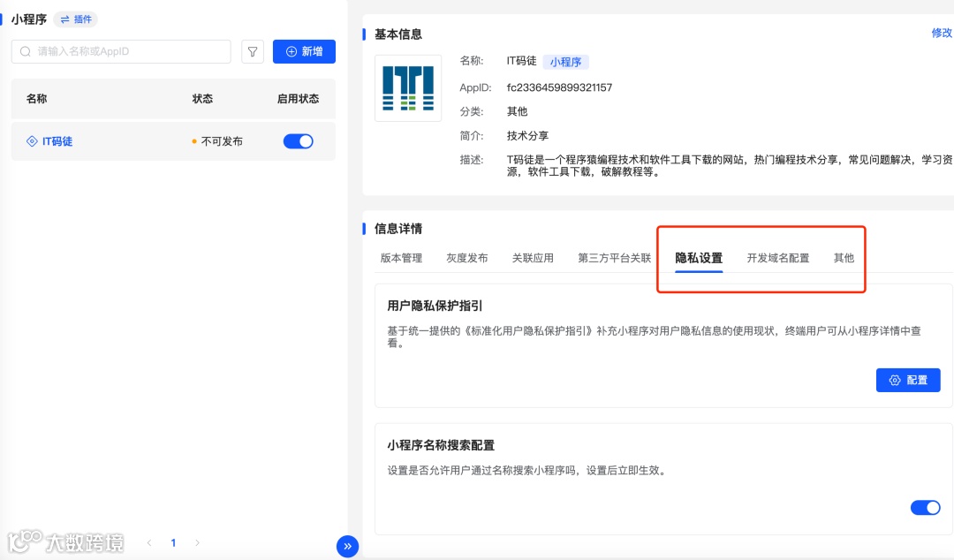Open the 第三方平台关联 tab
This screenshot has height=560, width=954.
click(x=615, y=258)
